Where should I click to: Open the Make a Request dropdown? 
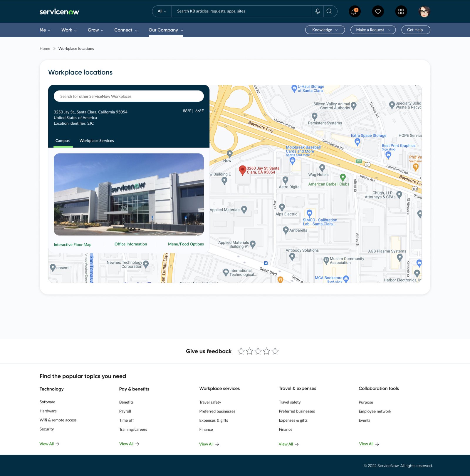click(373, 30)
